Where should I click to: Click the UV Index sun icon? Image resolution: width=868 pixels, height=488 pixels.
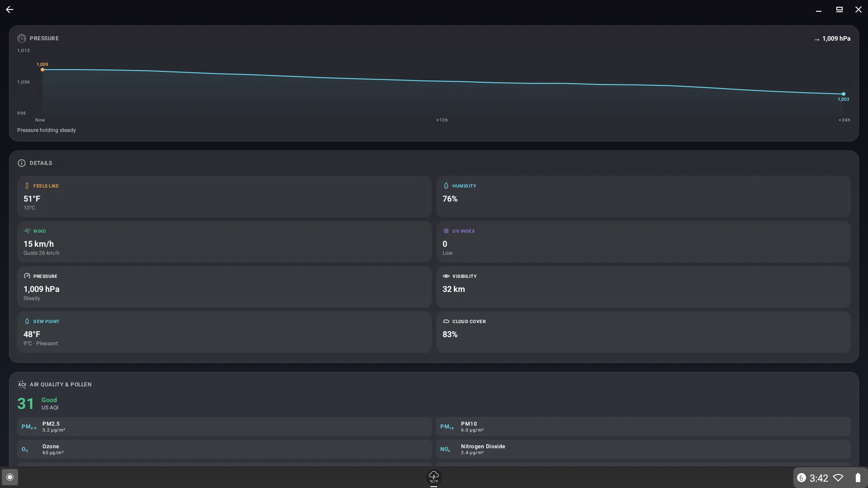coord(446,231)
